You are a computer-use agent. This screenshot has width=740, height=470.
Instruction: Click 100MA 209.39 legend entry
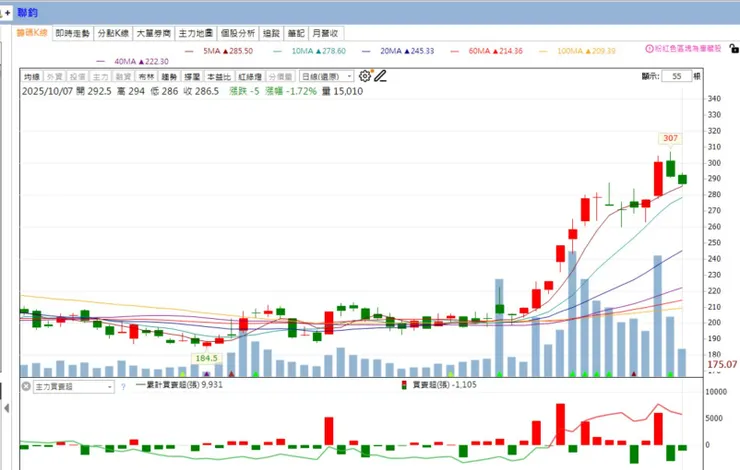point(578,51)
